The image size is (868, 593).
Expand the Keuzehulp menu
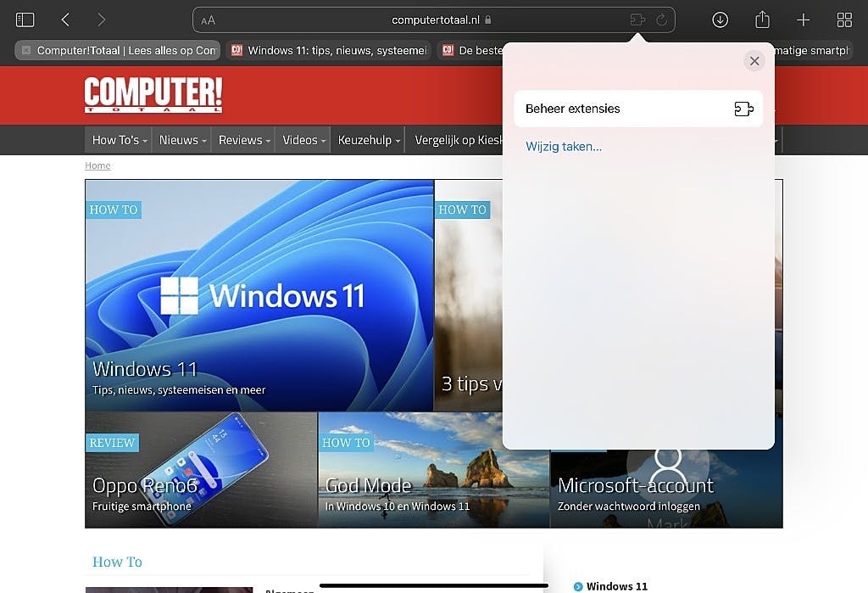[369, 140]
